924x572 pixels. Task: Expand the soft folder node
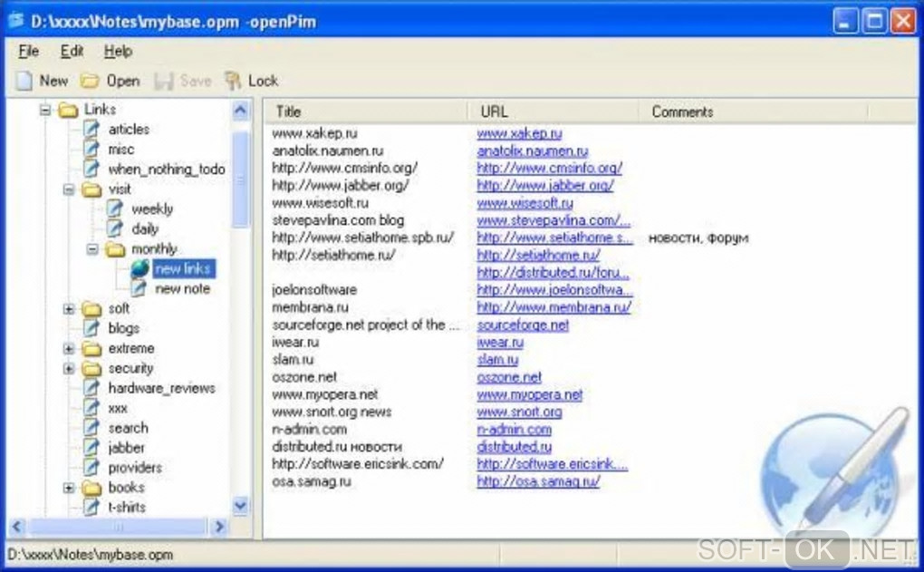(69, 308)
